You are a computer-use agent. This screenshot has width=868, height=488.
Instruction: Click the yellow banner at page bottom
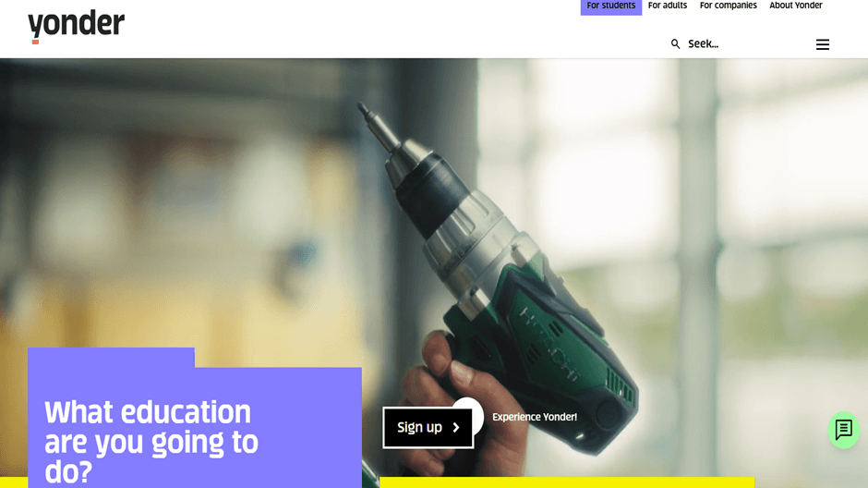coord(567,483)
